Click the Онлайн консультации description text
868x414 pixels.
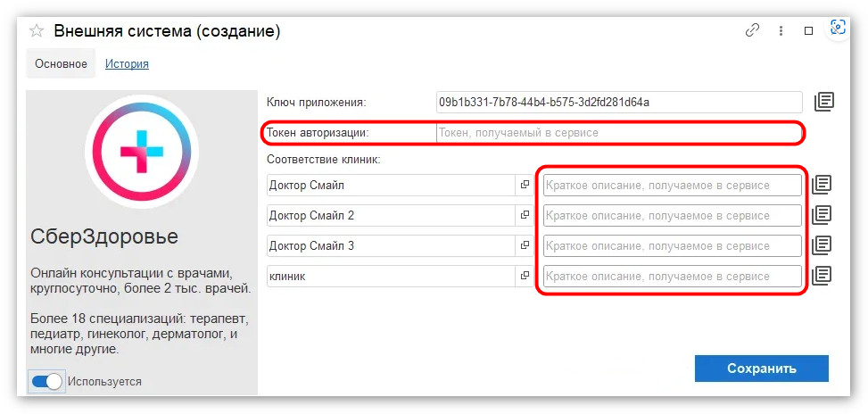[141, 281]
